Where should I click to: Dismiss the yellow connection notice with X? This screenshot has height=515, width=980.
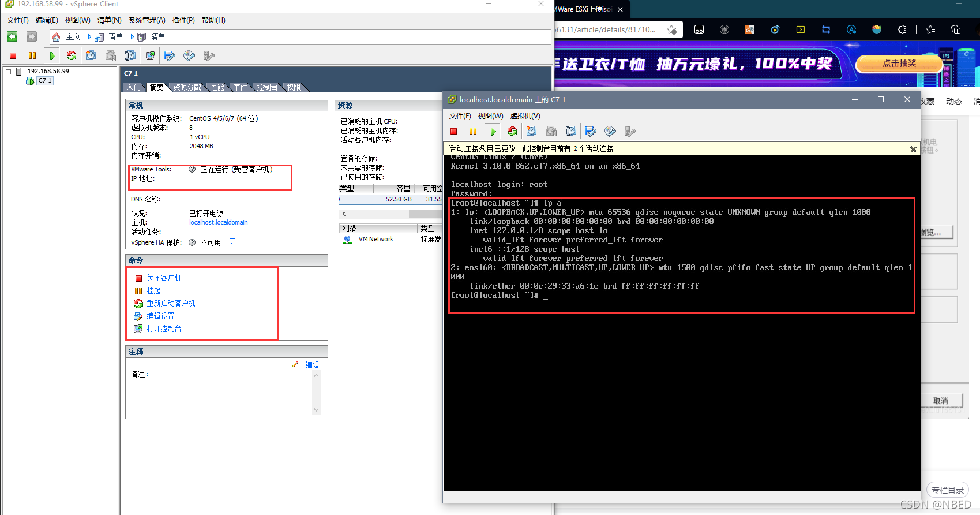click(913, 149)
